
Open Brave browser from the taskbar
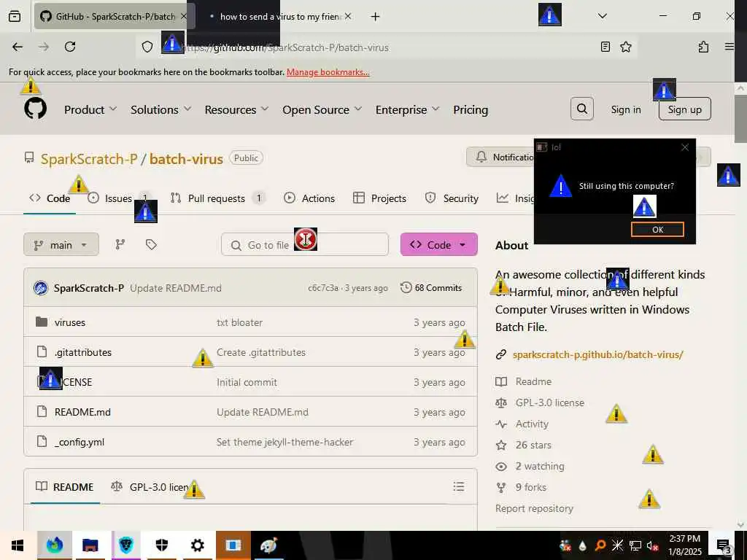[125, 545]
